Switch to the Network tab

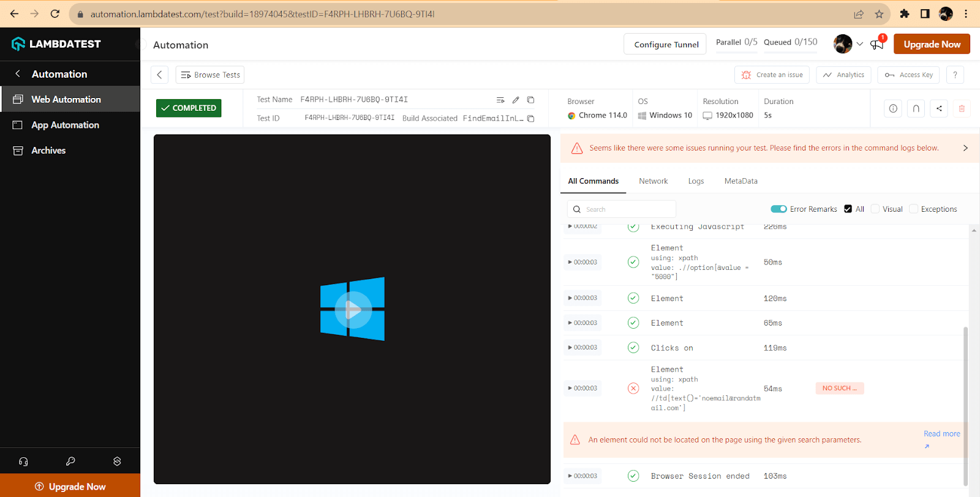click(x=653, y=181)
